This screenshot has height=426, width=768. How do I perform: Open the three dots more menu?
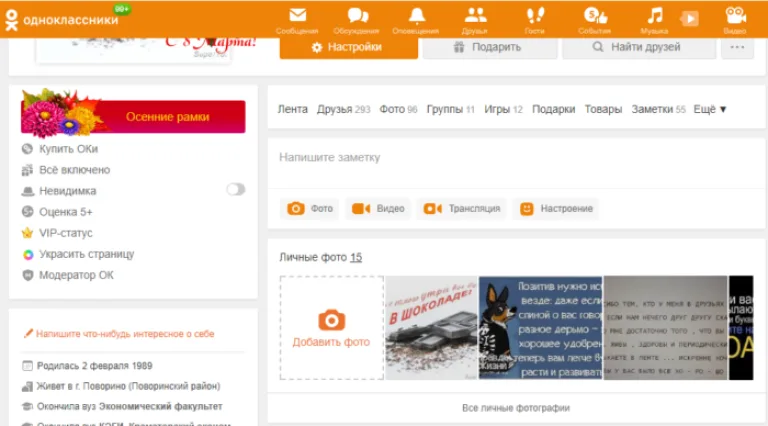737,47
